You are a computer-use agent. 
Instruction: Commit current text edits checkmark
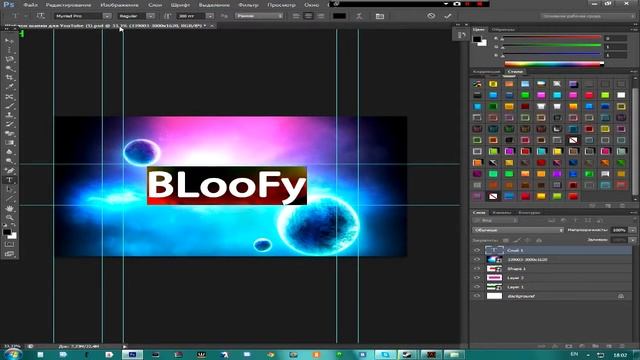tap(448, 16)
